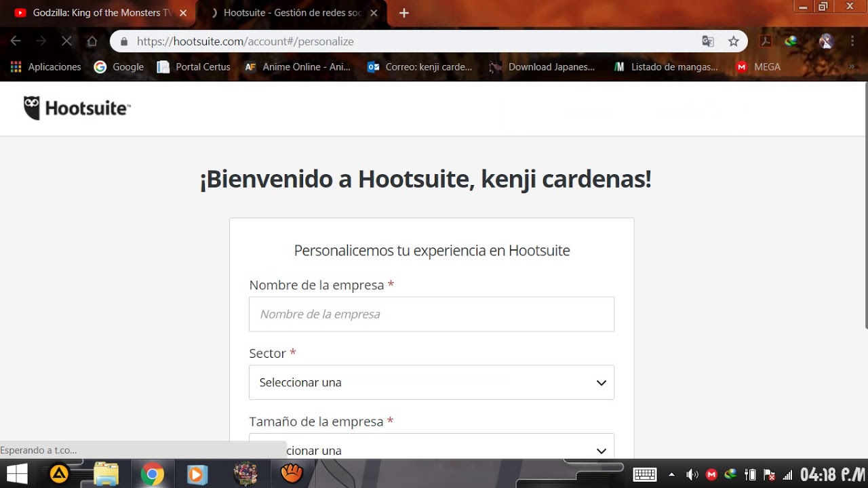Viewport: 868px width, 488px height.
Task: Open the Portal Certus bookmark
Action: click(193, 67)
